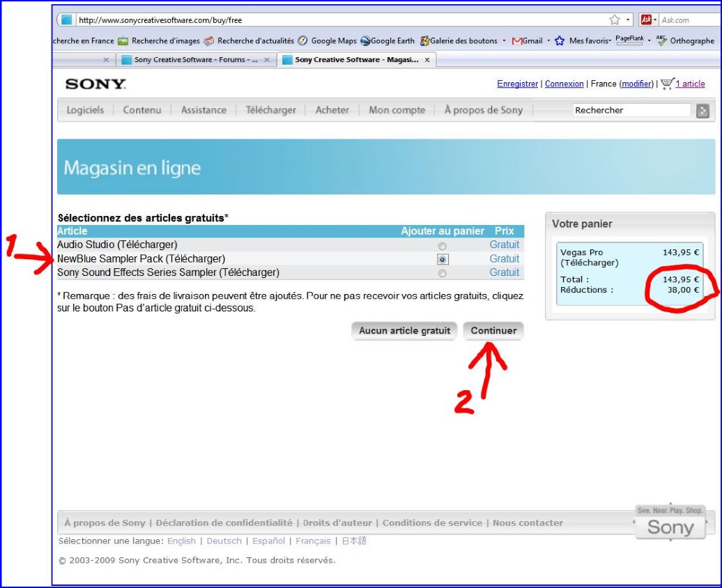The width and height of the screenshot is (722, 588).
Task: Click the modifier country link
Action: click(636, 84)
